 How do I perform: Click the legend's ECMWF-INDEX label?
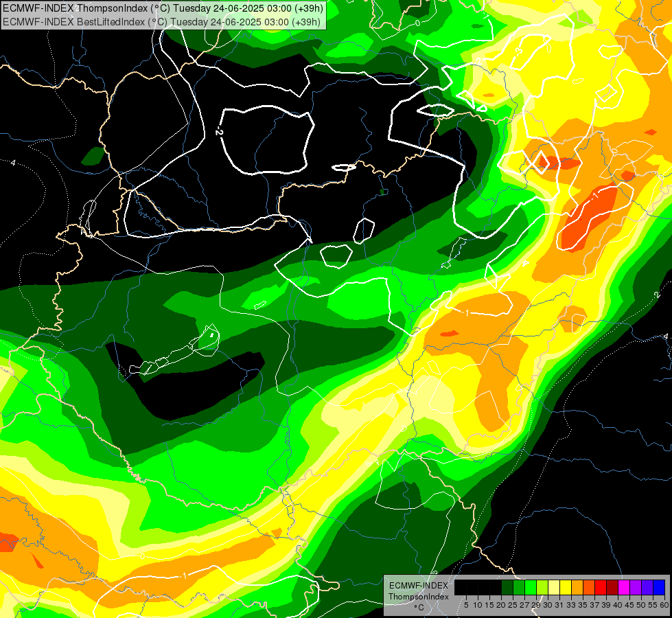pos(418,586)
